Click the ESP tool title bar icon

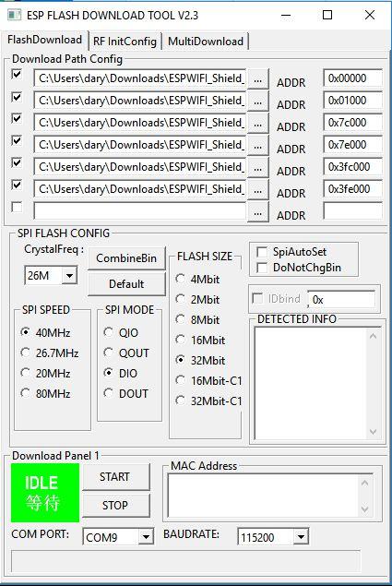point(15,15)
